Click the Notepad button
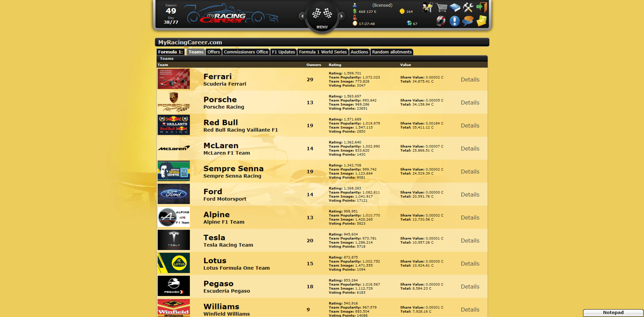The image size is (644, 317). coord(613,313)
